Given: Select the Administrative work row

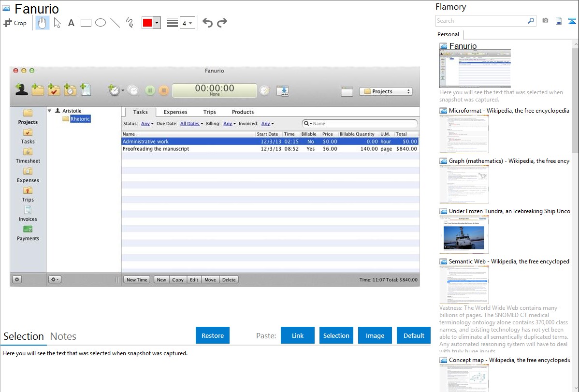Looking at the screenshot, I should click(x=270, y=142).
